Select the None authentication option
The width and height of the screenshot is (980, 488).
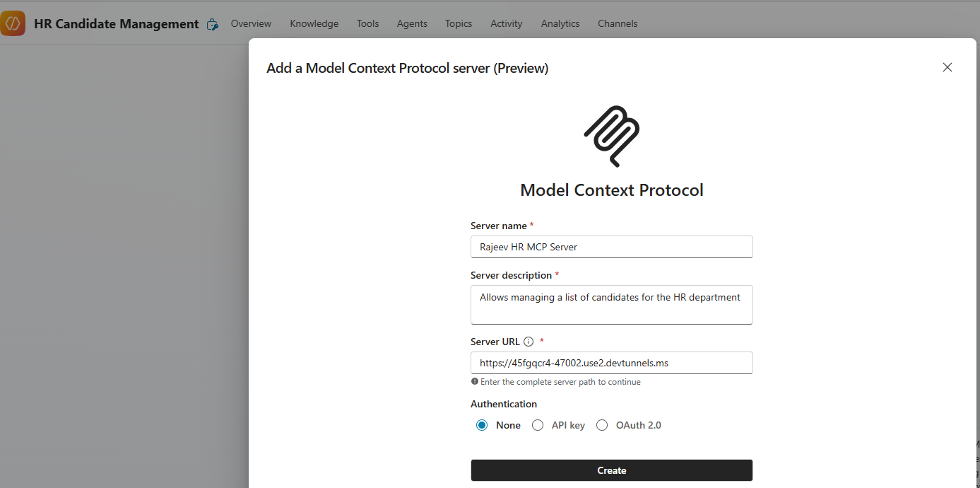pos(482,425)
